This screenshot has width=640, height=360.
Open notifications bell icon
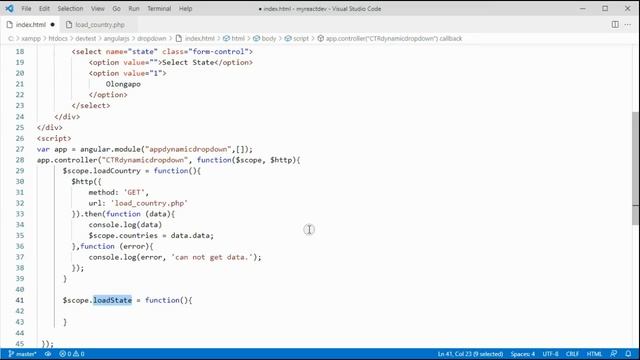[x=628, y=354]
